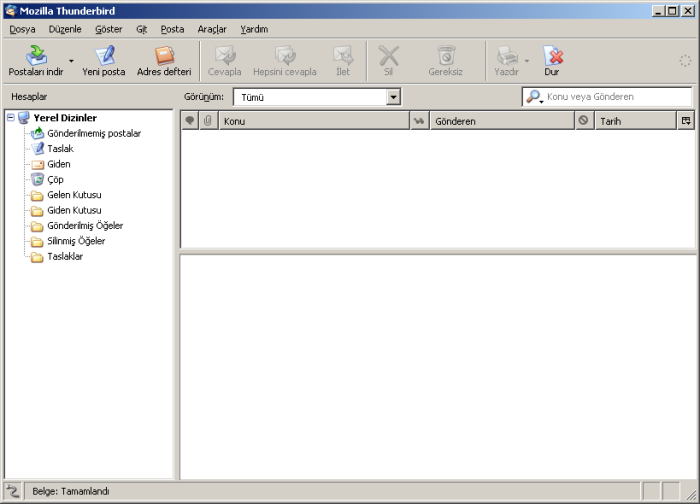Open the Görünüm Tümü combo box

click(x=317, y=97)
